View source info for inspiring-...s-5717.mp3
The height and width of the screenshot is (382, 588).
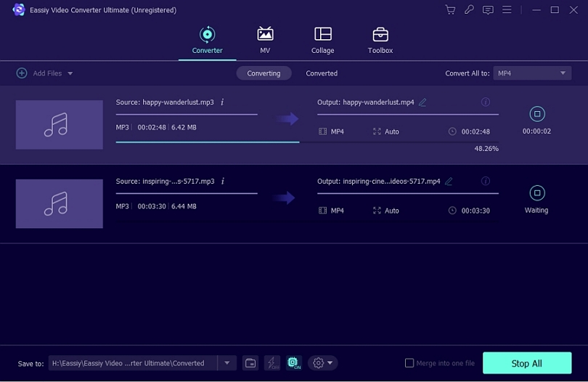pos(222,182)
